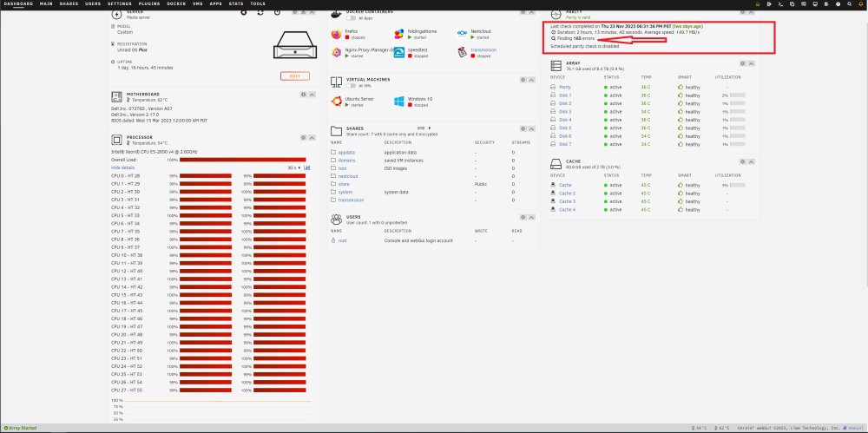Viewport: 868px width, 433px height.
Task: Open the Disk 1 device link
Action: pos(565,95)
